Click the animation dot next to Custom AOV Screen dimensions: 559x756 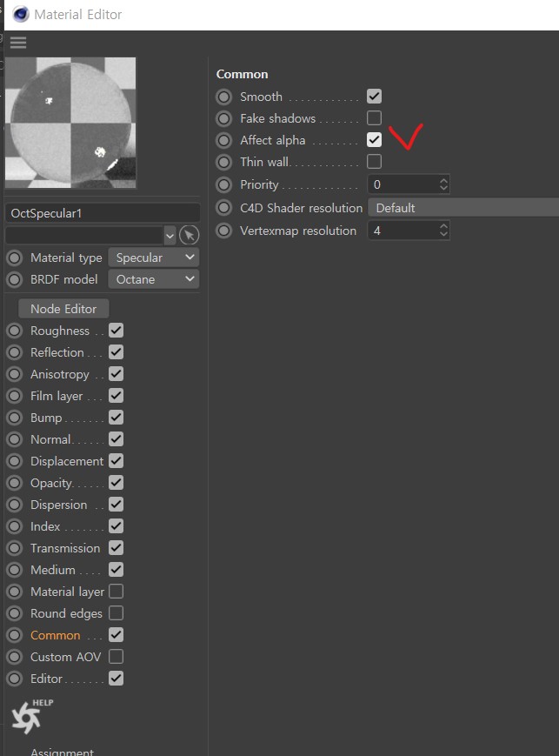click(15, 657)
